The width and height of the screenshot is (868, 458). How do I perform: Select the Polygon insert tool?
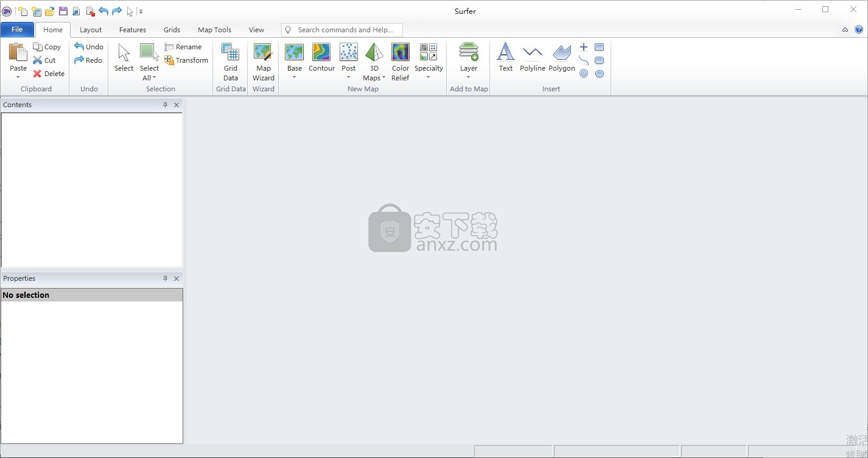562,58
